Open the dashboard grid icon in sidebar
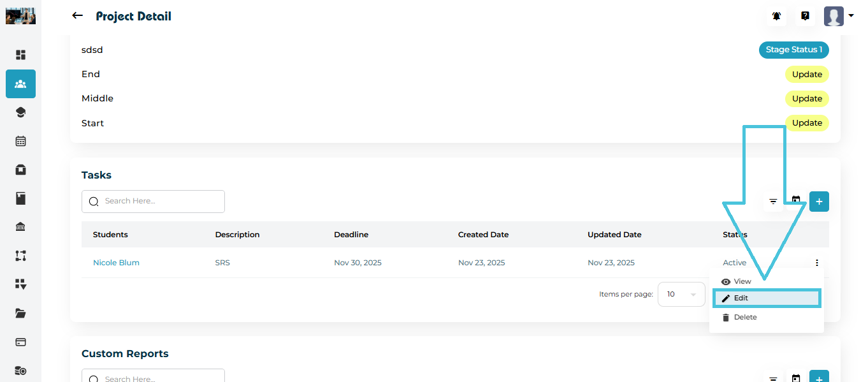Image resolution: width=868 pixels, height=382 pixels. [x=20, y=55]
